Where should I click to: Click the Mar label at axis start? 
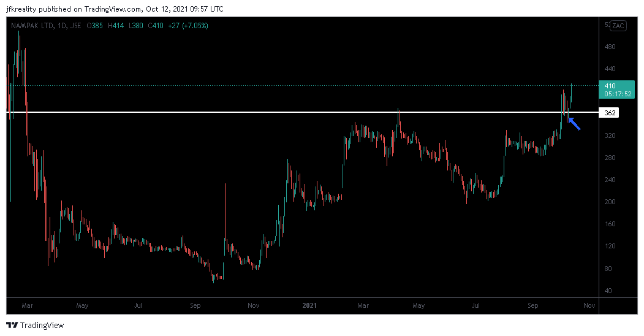click(x=27, y=305)
